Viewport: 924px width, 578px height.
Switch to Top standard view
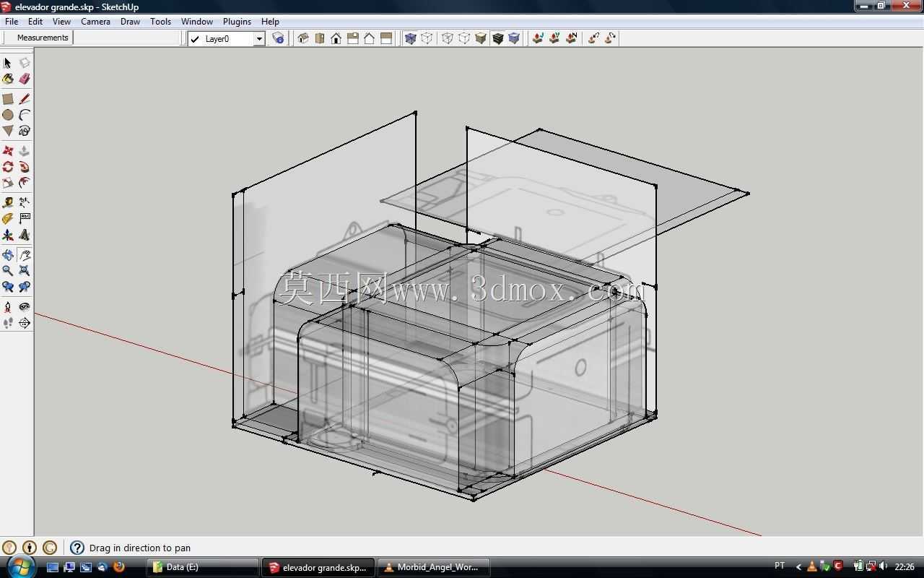coord(320,38)
